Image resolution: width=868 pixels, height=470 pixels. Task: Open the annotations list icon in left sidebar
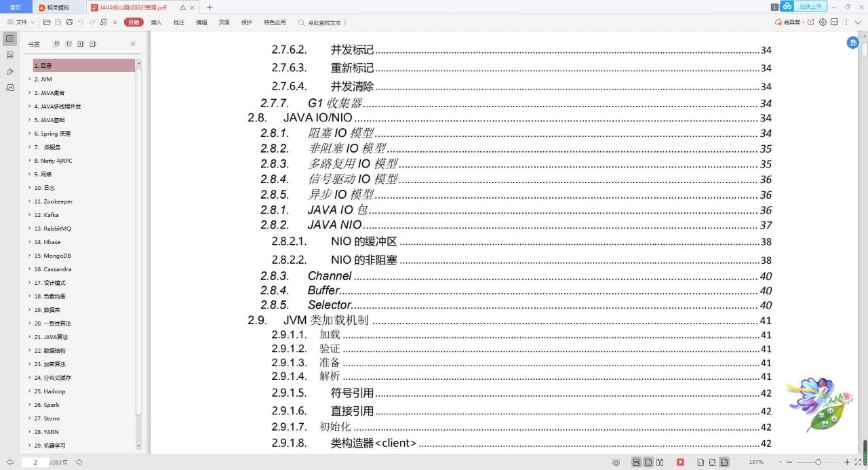coord(9,87)
